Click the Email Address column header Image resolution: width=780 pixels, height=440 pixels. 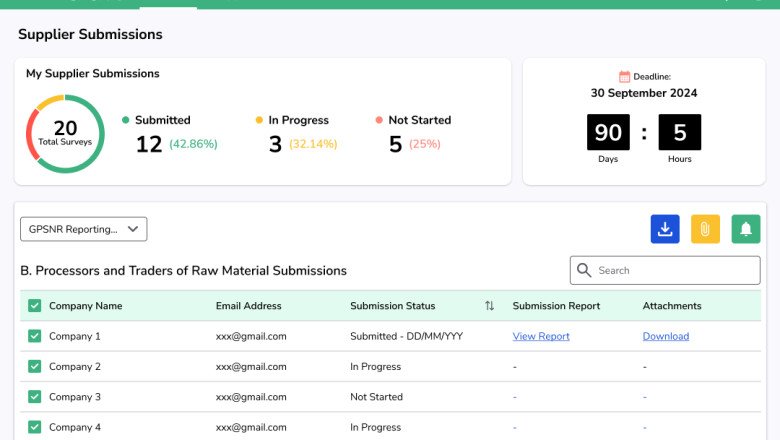[x=248, y=306]
